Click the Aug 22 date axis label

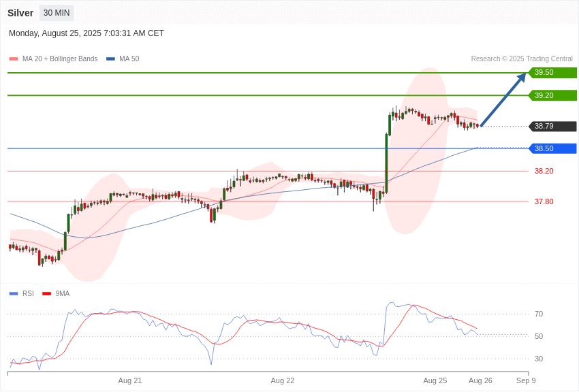coord(283,380)
